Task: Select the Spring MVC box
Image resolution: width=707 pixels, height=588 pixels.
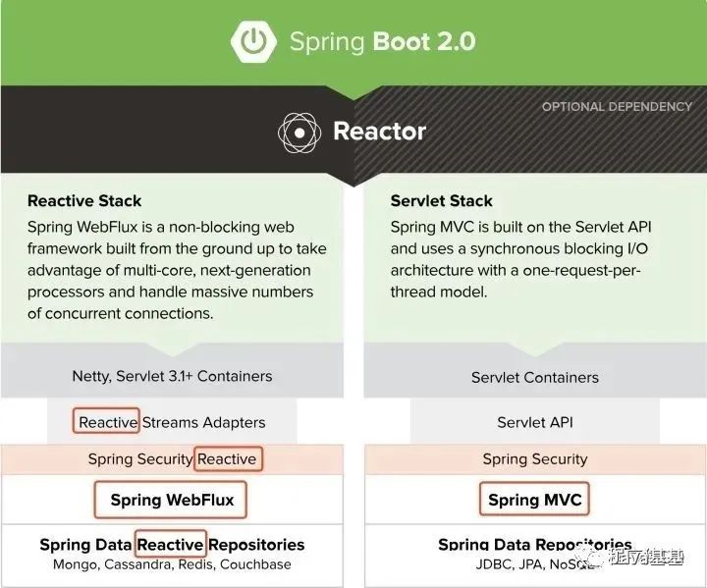Action: point(534,500)
